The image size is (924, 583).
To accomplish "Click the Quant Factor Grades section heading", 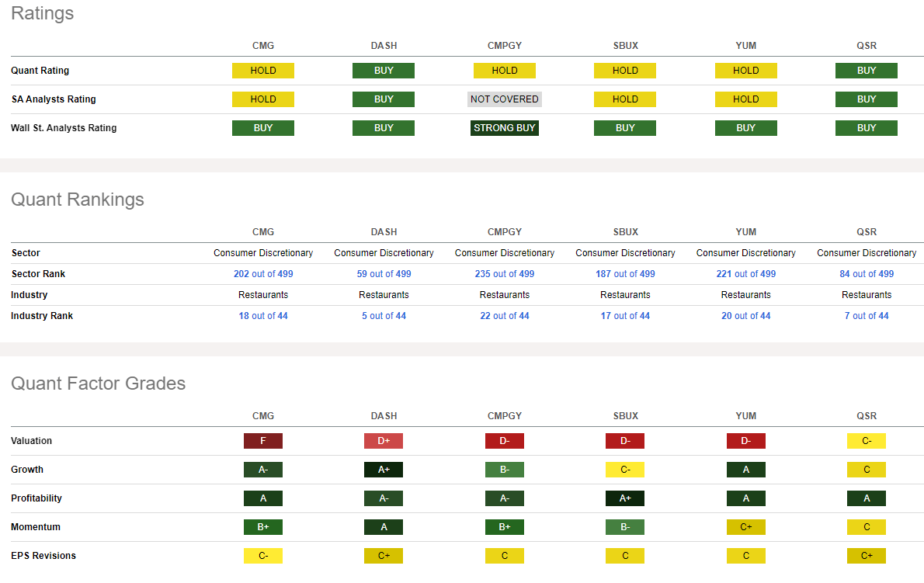I will pyautogui.click(x=99, y=383).
